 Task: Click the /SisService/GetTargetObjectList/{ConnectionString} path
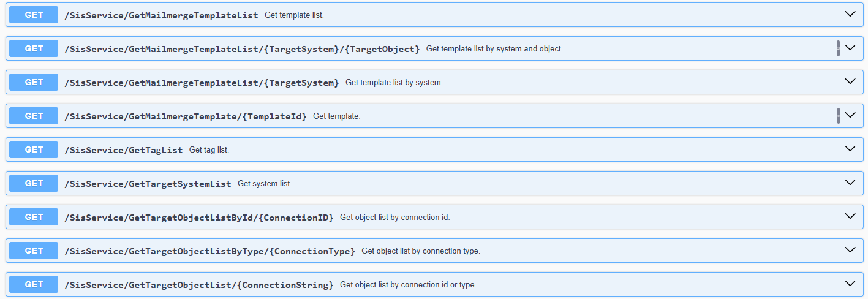[198, 285]
